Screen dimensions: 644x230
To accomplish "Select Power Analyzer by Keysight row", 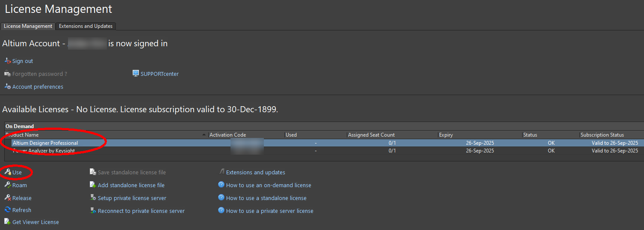I will tap(324, 151).
